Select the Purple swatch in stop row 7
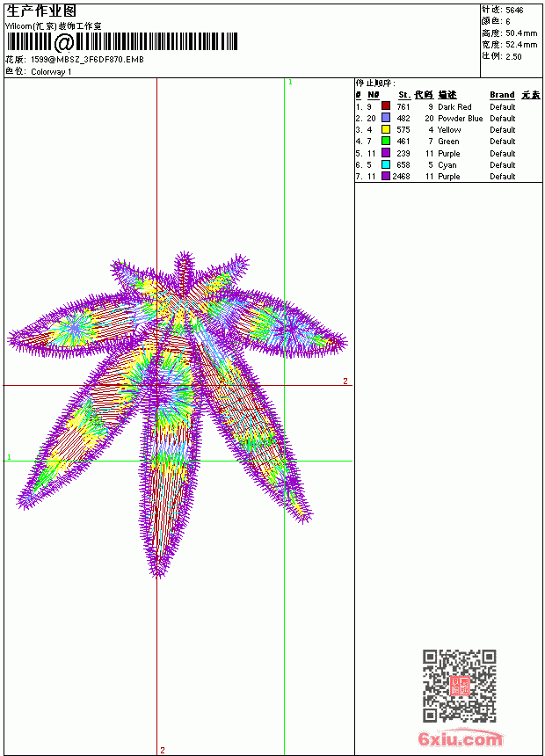 pos(386,176)
